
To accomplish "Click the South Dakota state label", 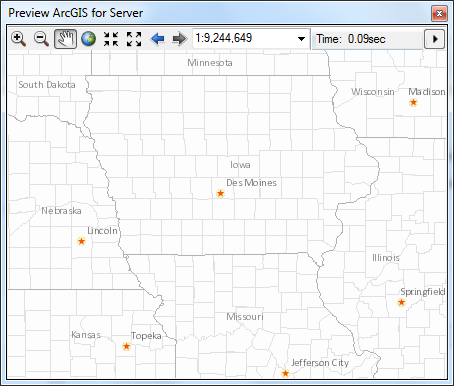I will pyautogui.click(x=47, y=85).
